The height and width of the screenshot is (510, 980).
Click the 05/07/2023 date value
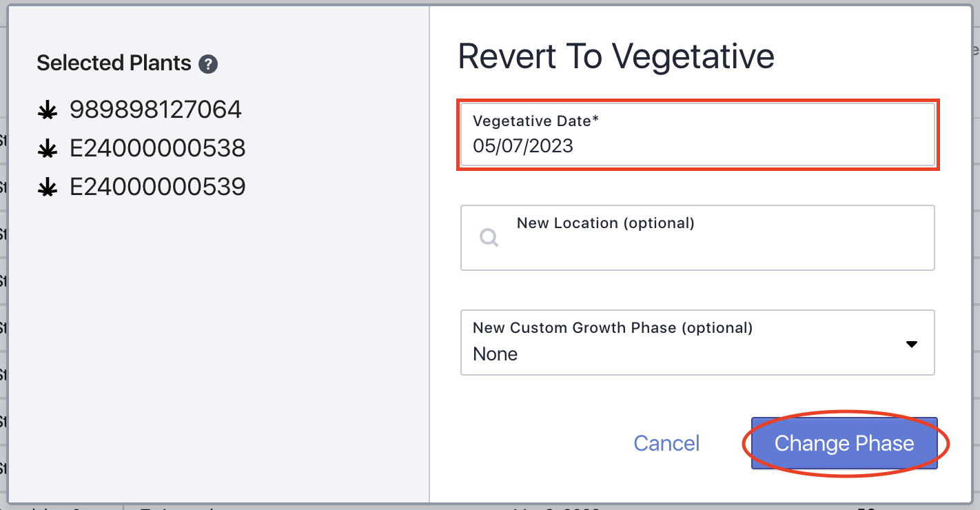(x=523, y=146)
